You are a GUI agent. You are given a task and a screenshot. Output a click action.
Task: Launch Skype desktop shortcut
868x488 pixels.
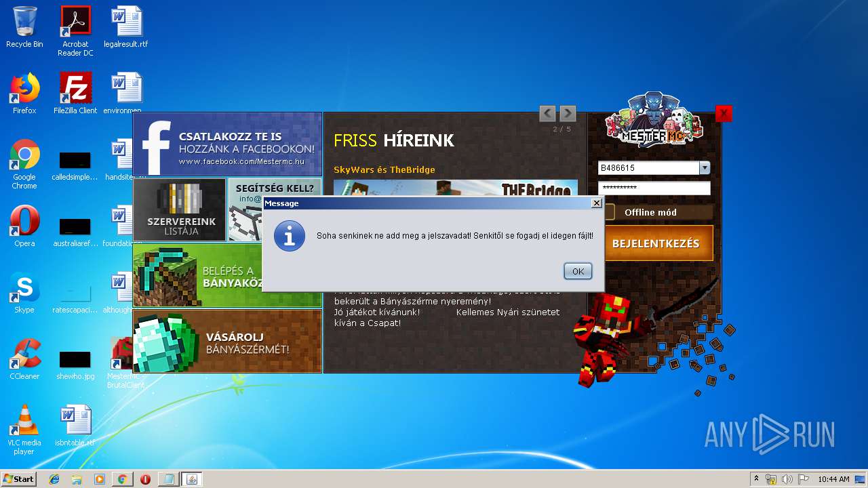(x=24, y=293)
